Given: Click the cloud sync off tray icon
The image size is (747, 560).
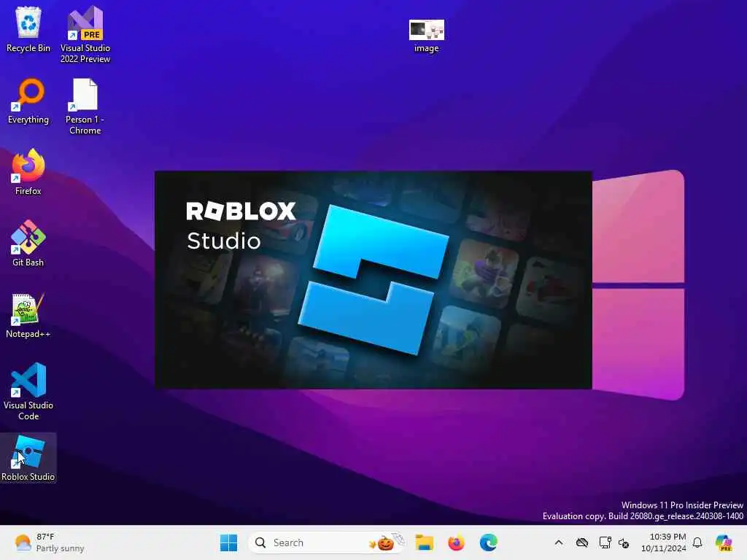Looking at the screenshot, I should point(581,542).
